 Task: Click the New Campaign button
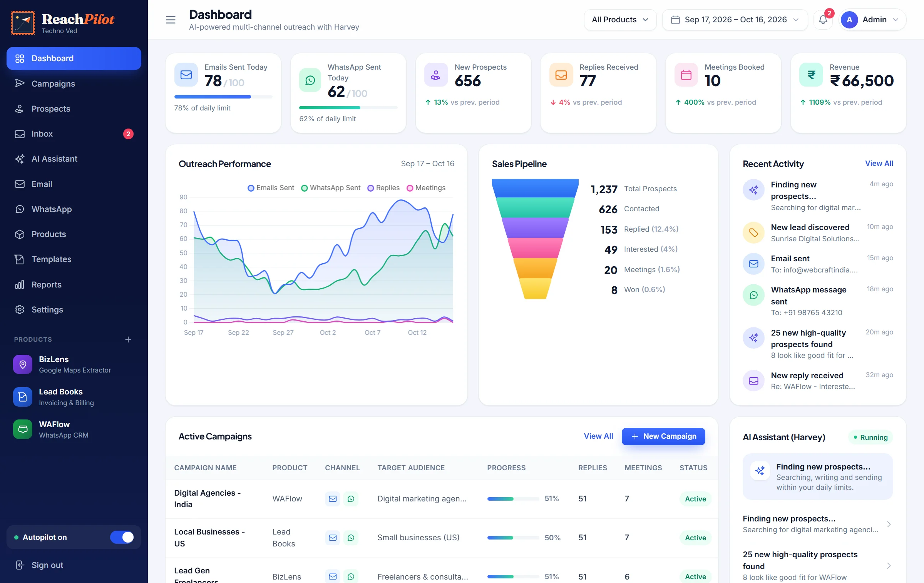point(663,436)
